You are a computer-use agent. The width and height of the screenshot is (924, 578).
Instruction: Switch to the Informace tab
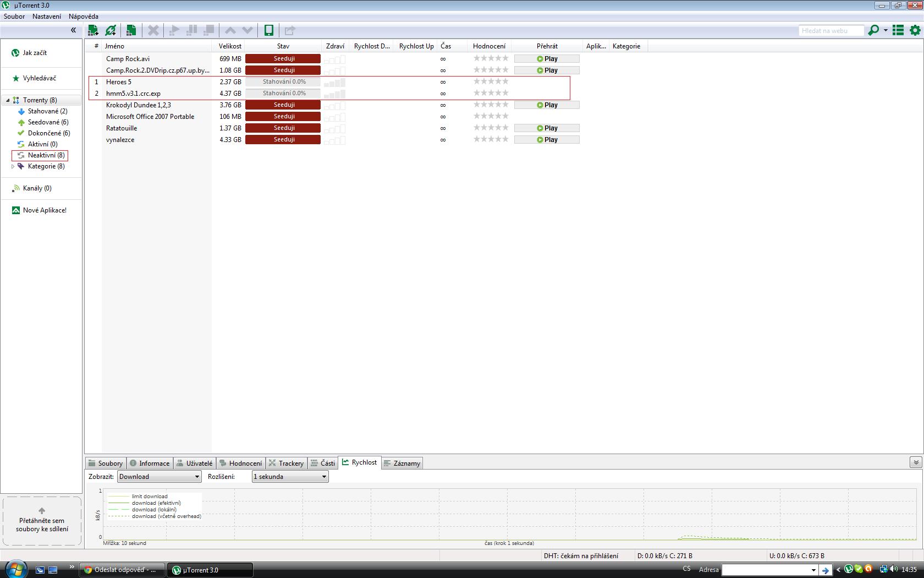click(x=150, y=464)
